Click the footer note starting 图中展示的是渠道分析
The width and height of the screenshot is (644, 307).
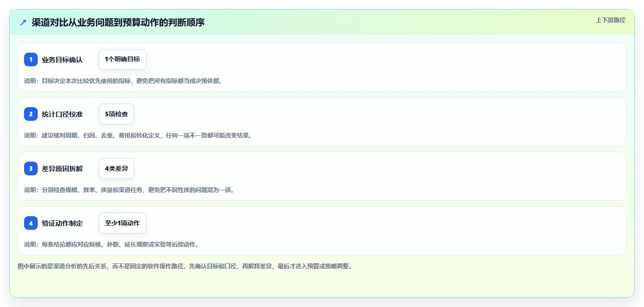point(185,266)
